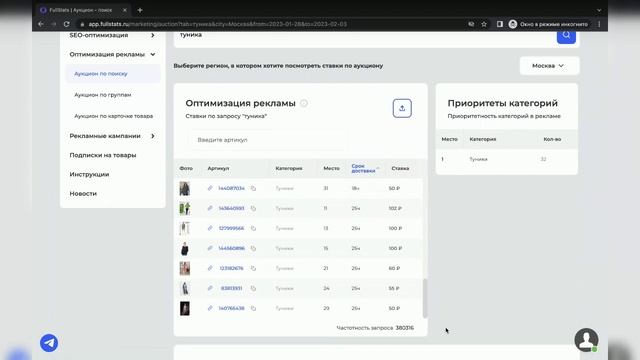Image resolution: width=640 pixels, height=360 pixels.
Task: Open the Telegram chat bubble icon
Action: pyautogui.click(x=49, y=343)
